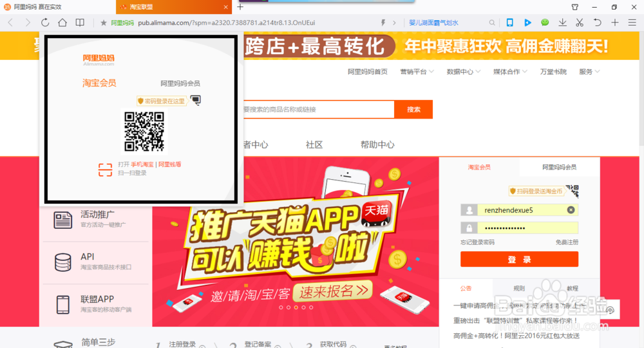This screenshot has height=348, width=644.
Task: Open reading mode book icon
Action: click(80, 23)
